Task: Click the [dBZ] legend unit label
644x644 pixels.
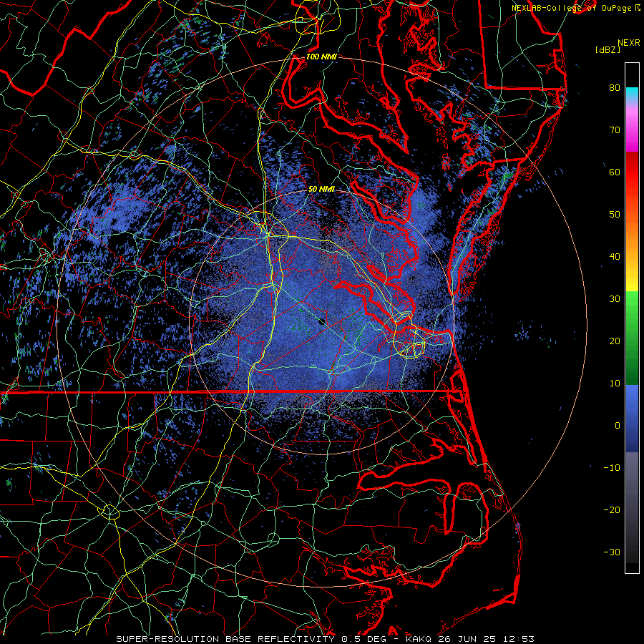Action: point(608,50)
